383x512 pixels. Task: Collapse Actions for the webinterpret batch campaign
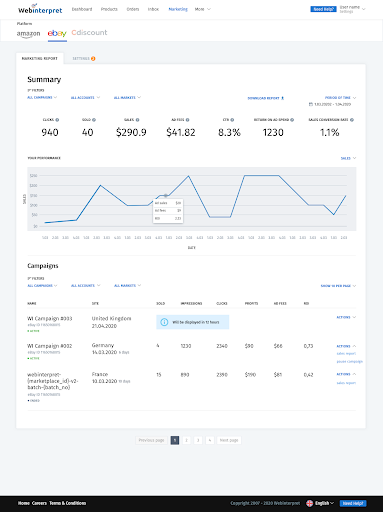tap(346, 374)
